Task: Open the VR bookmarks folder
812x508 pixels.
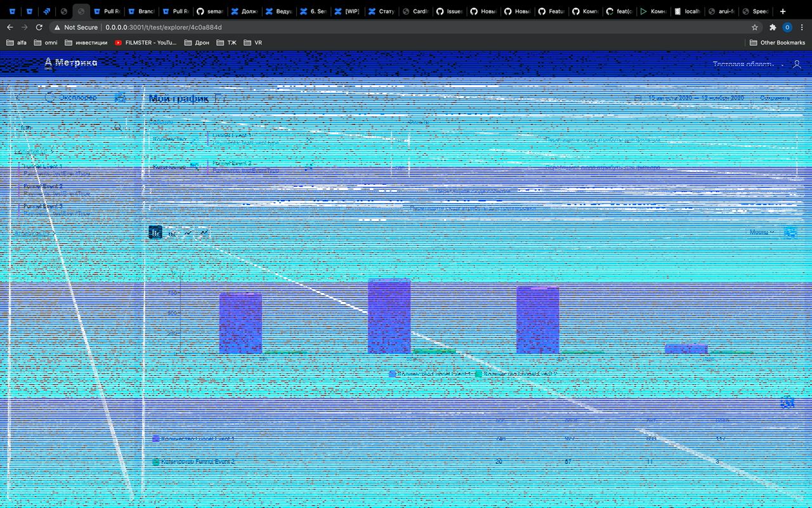Action: (252, 43)
